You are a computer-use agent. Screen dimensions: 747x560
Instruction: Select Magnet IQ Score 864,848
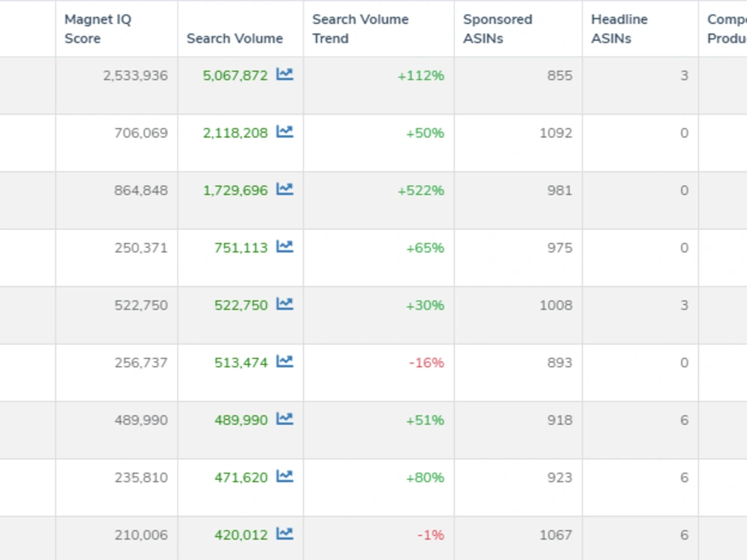point(141,190)
